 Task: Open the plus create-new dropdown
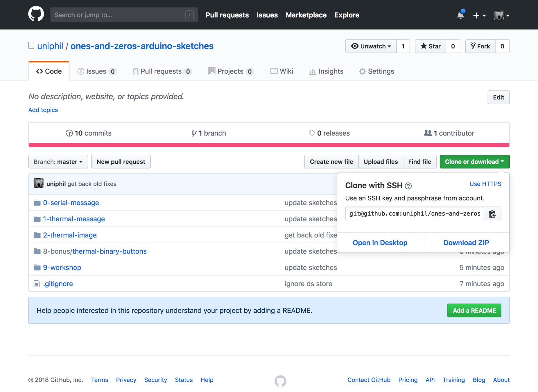pyautogui.click(x=479, y=15)
